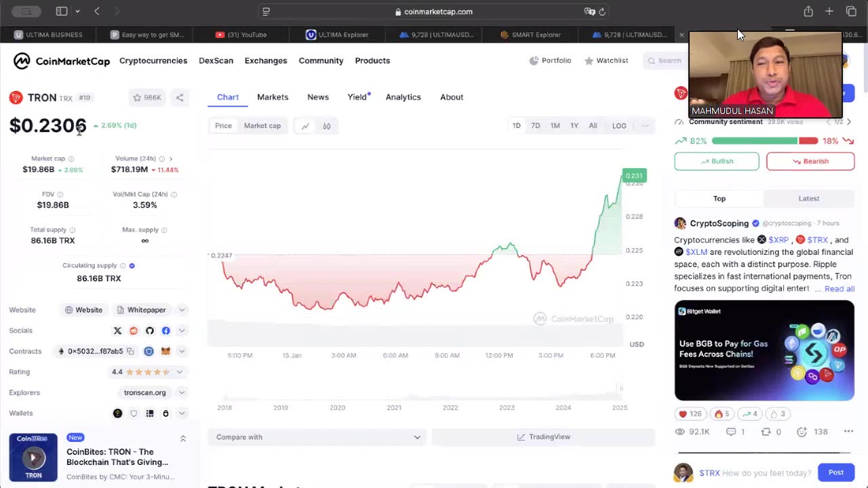Toggle LOG scale on the chart
868x488 pixels.
pyautogui.click(x=619, y=126)
